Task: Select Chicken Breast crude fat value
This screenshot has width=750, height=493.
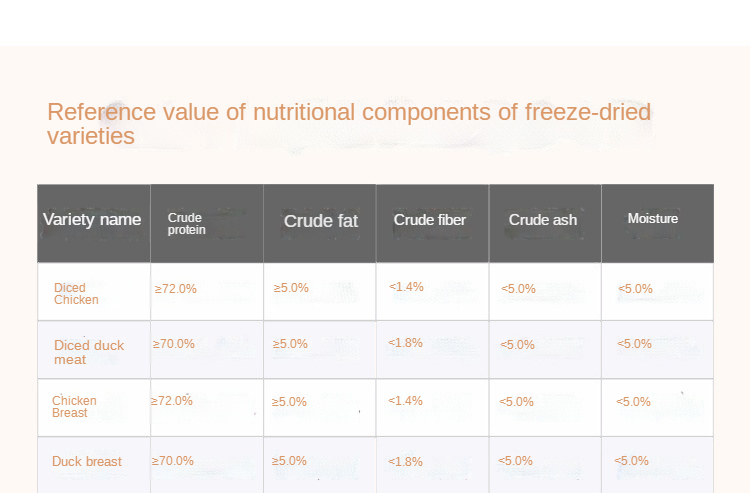Action: click(x=290, y=402)
